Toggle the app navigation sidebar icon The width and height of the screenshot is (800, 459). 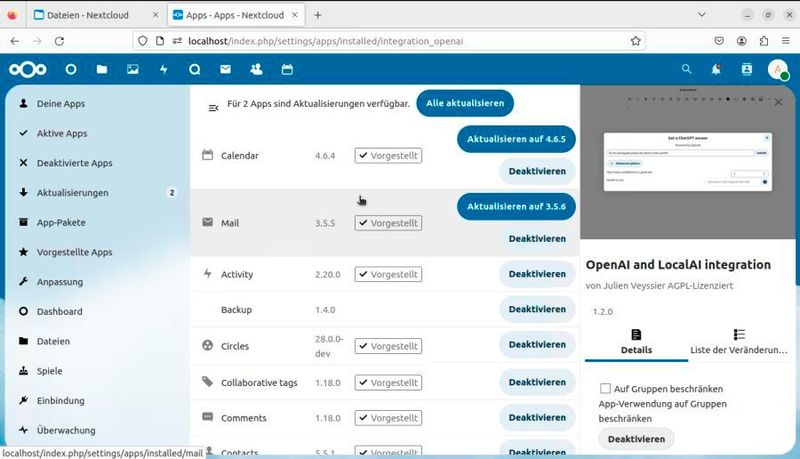213,108
